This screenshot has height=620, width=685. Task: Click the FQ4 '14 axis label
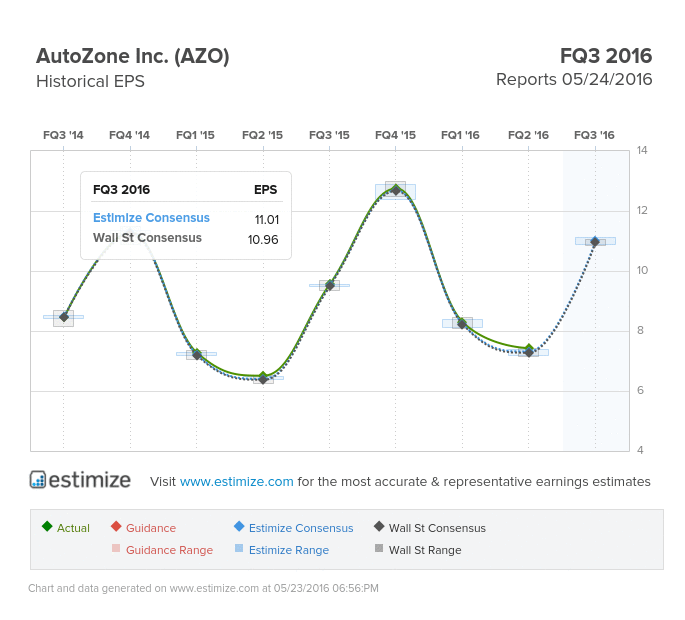point(129,135)
